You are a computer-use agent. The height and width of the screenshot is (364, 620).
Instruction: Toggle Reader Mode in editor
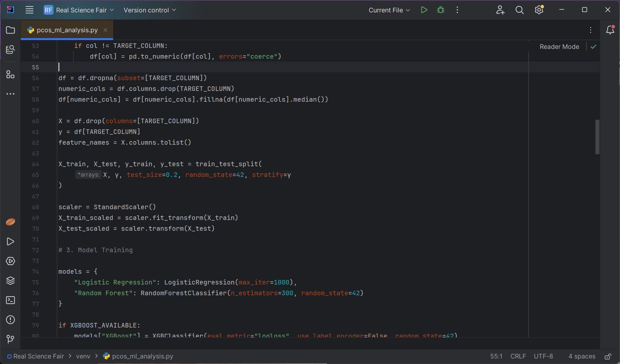pyautogui.click(x=559, y=47)
